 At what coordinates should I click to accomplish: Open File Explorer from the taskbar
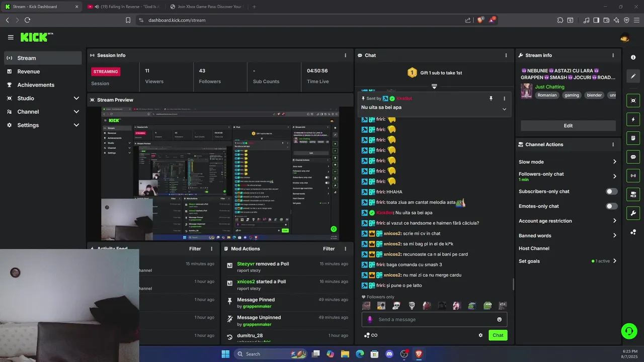coord(345,354)
